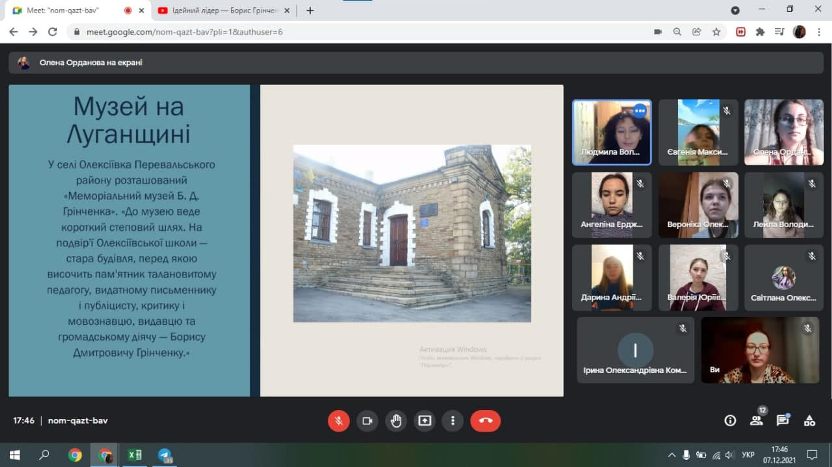This screenshot has width=832, height=467.
Task: Open meeting details info icon
Action: click(x=730, y=421)
